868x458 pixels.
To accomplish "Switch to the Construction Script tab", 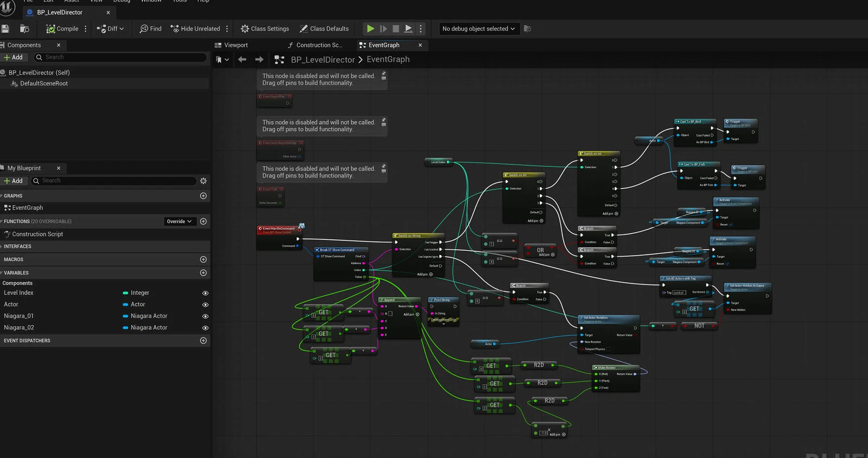I will [x=315, y=45].
